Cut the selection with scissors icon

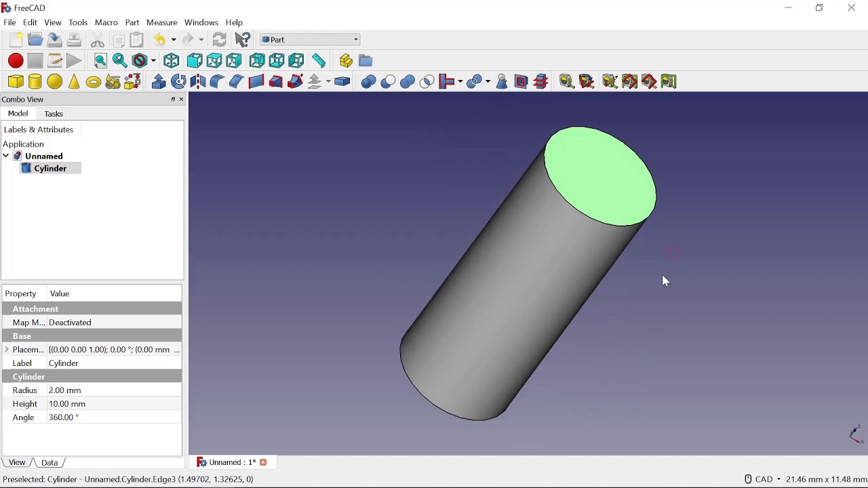point(98,40)
